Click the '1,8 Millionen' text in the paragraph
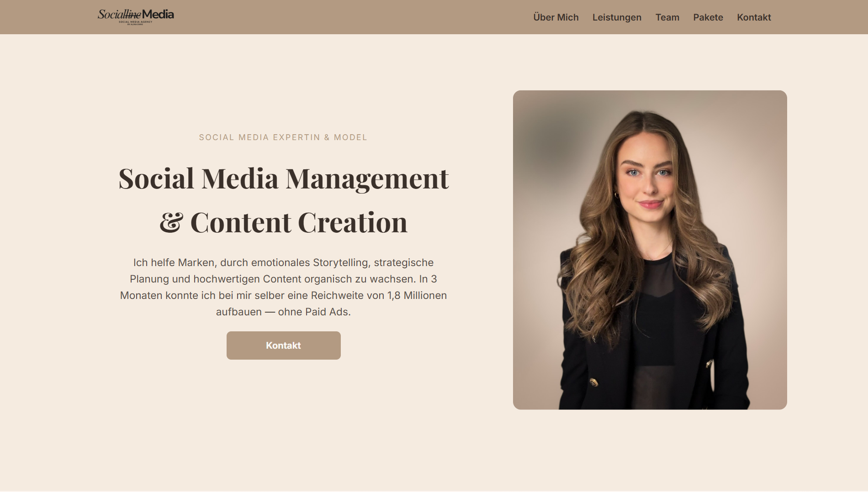 pyautogui.click(x=417, y=295)
